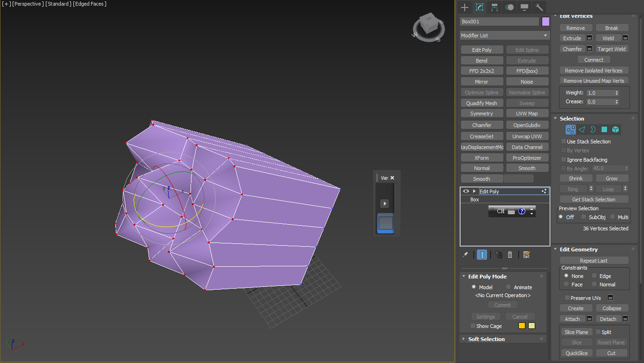Screen dimensions: 644x363
Task: Enable Use Stack Selection checkbox
Action: [564, 142]
